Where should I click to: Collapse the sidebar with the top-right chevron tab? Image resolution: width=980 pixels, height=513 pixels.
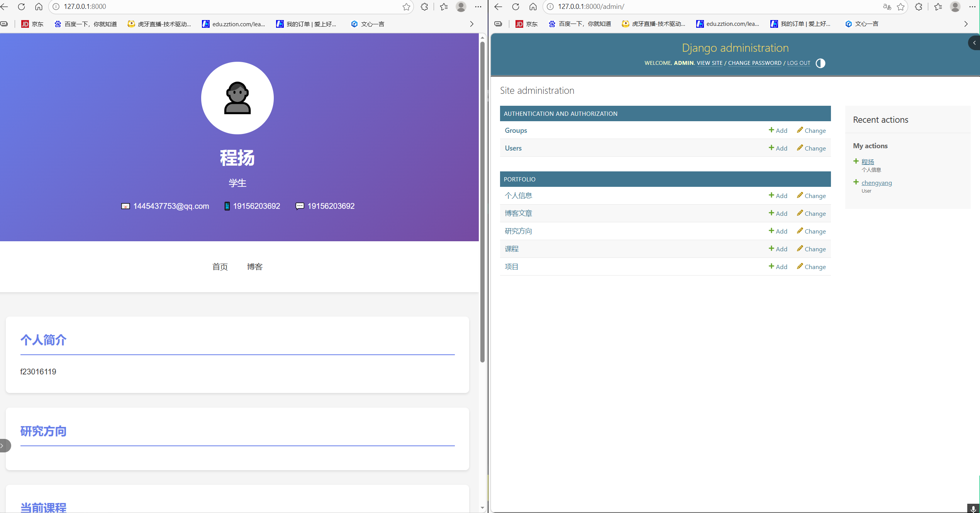(x=974, y=43)
